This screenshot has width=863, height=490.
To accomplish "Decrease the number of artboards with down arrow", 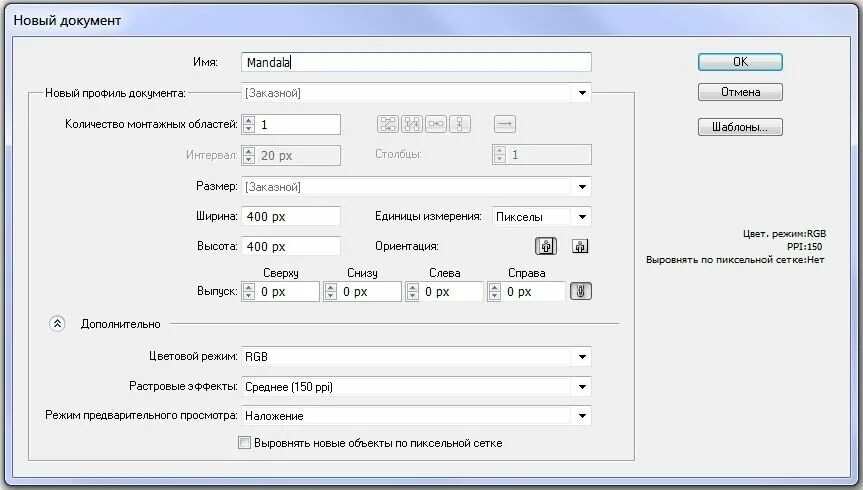I will point(249,129).
